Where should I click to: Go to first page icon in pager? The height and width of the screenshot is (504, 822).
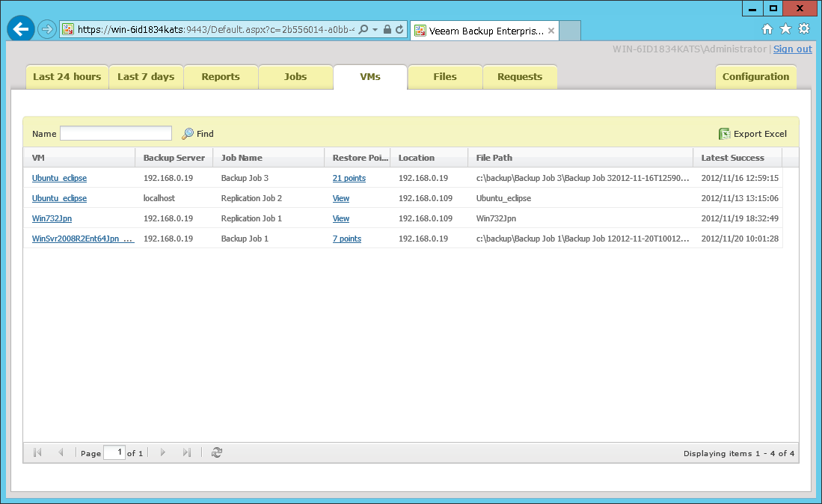click(37, 452)
